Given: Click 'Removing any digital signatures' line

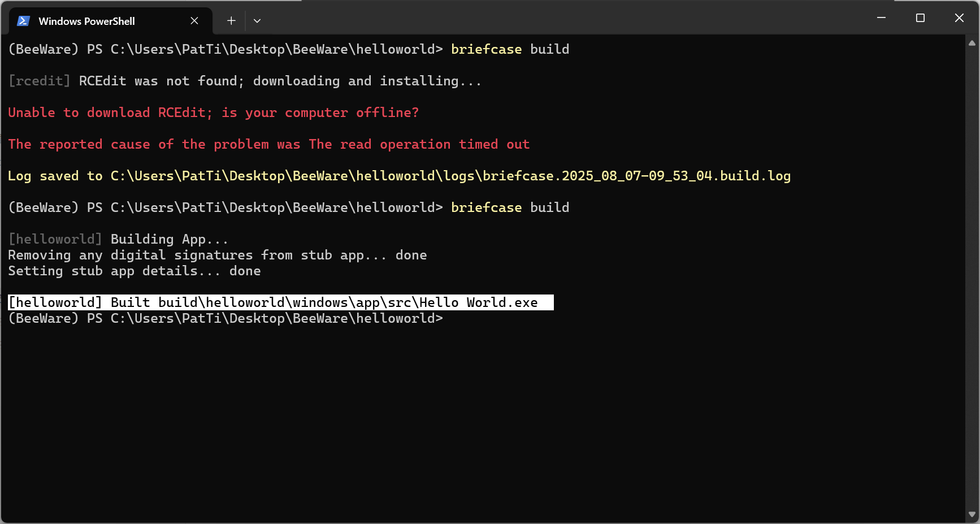Looking at the screenshot, I should click(x=218, y=255).
